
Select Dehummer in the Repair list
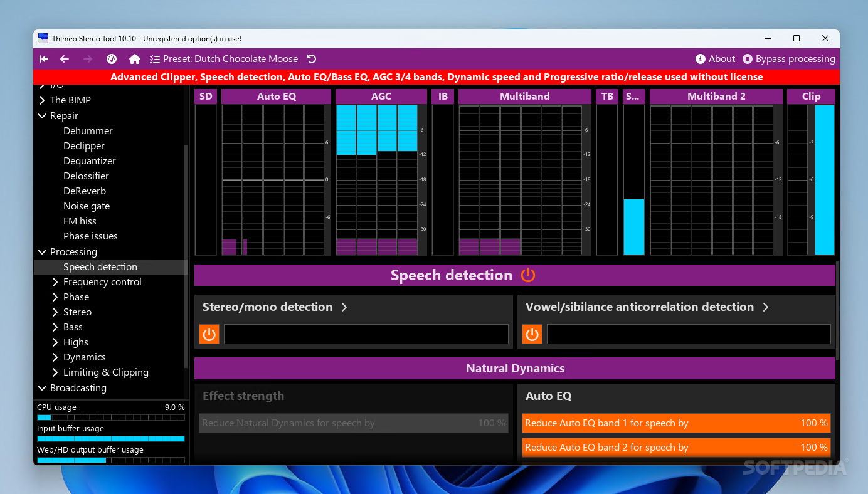(x=88, y=131)
